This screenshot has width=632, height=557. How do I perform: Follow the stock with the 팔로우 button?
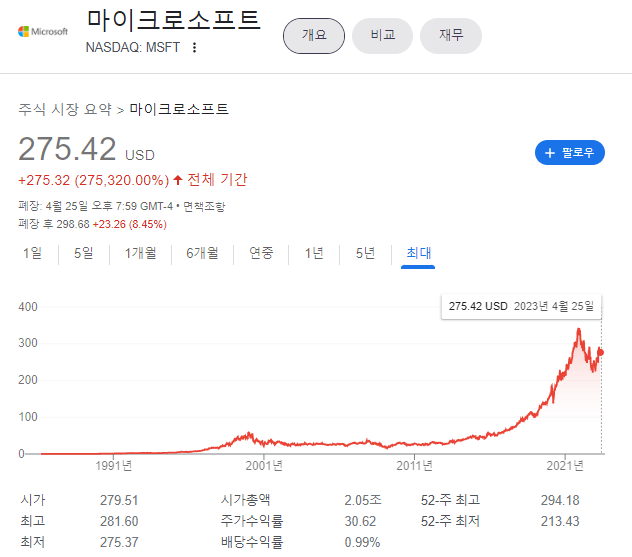pyautogui.click(x=570, y=153)
